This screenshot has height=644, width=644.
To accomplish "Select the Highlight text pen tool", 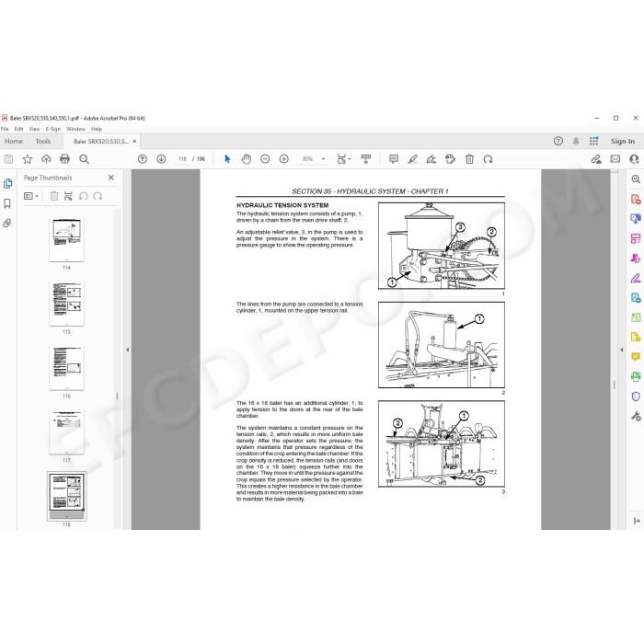I will point(412,159).
